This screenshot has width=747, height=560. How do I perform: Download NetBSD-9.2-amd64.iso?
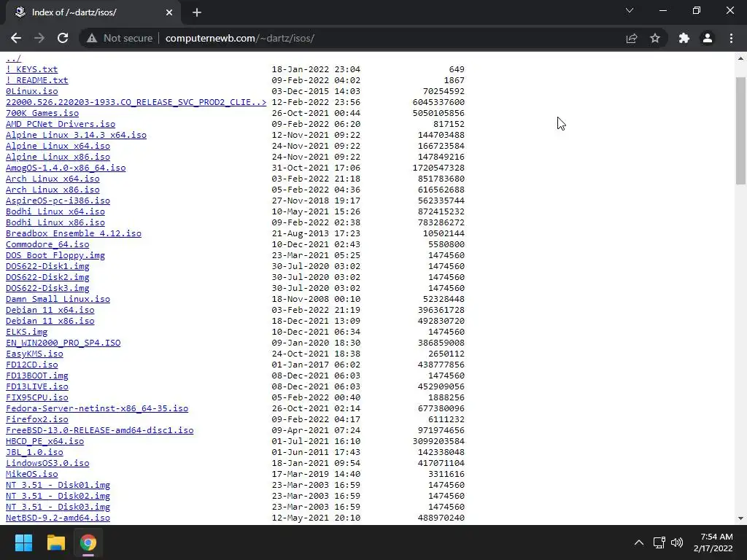coord(58,518)
